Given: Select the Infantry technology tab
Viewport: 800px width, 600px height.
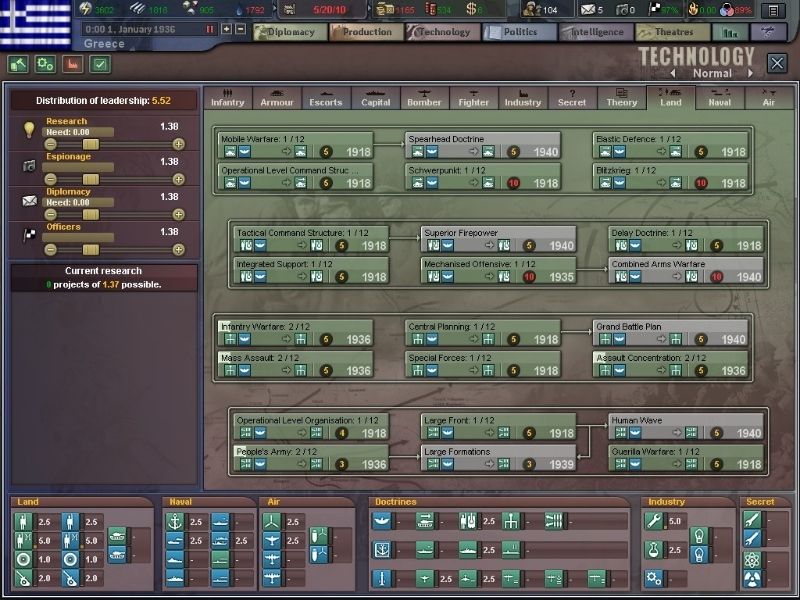Looking at the screenshot, I should coord(228,97).
